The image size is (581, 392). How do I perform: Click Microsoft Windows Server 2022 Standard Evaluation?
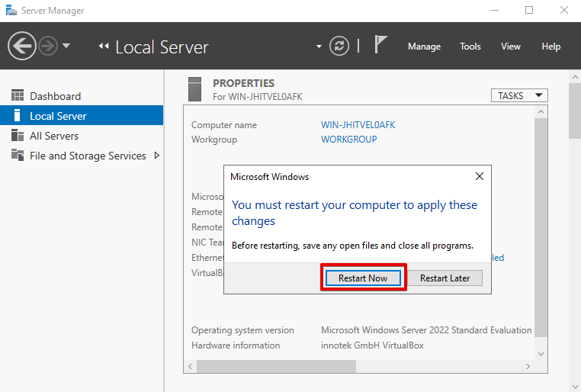coord(426,329)
